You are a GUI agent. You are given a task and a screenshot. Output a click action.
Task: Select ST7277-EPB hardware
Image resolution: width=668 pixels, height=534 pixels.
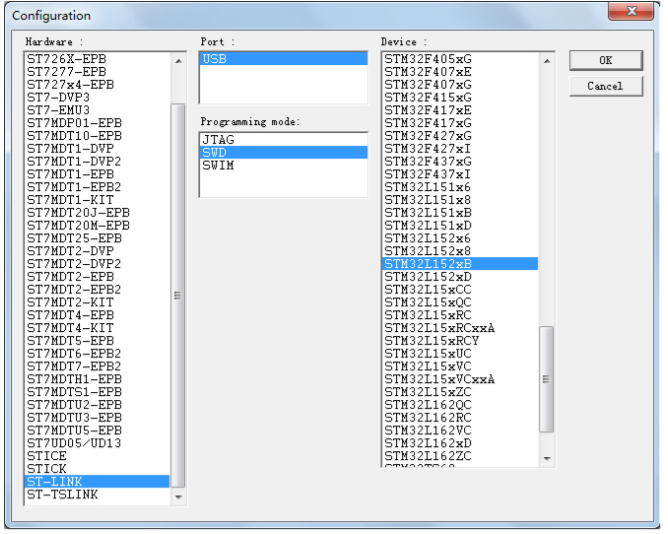(98, 72)
